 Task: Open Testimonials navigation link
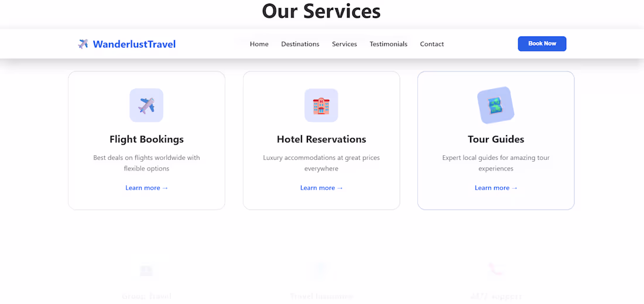pos(389,44)
